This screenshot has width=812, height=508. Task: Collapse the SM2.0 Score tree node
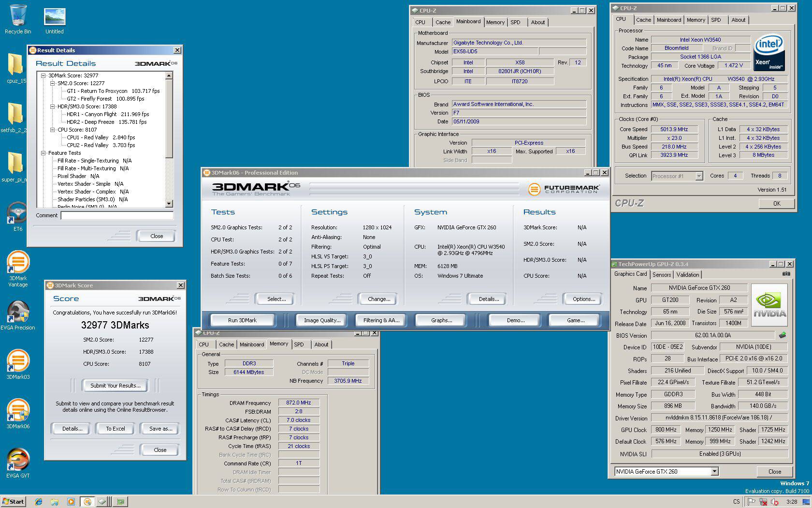coord(52,83)
